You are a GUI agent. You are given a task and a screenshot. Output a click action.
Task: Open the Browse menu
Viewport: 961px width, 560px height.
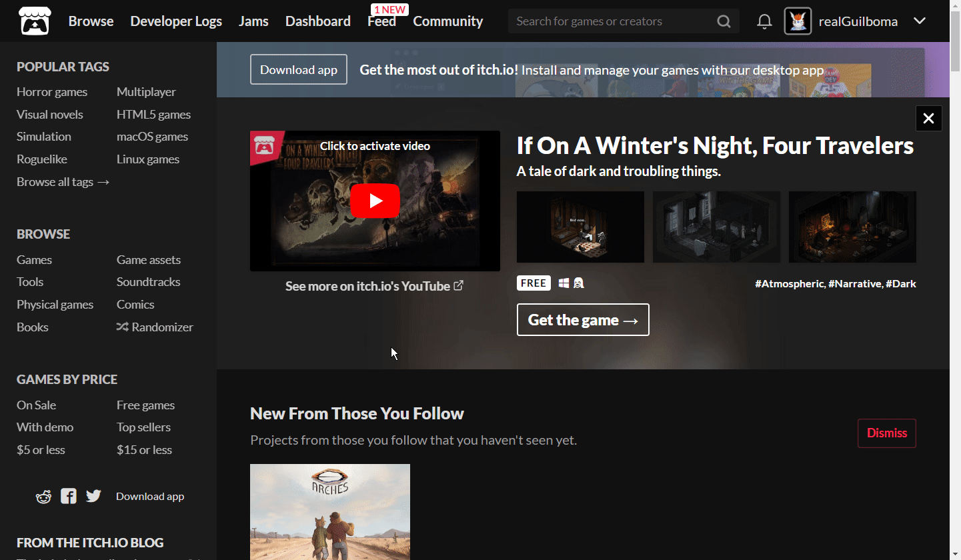pos(91,21)
